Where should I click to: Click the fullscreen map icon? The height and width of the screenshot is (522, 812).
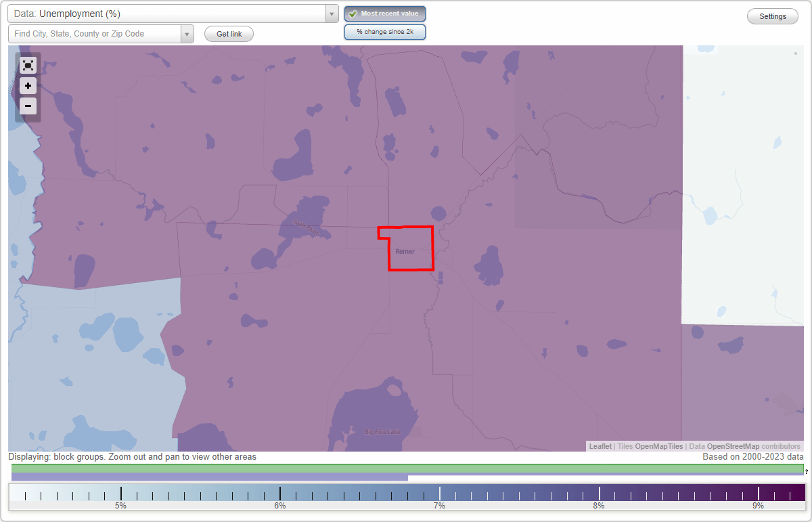pyautogui.click(x=28, y=66)
